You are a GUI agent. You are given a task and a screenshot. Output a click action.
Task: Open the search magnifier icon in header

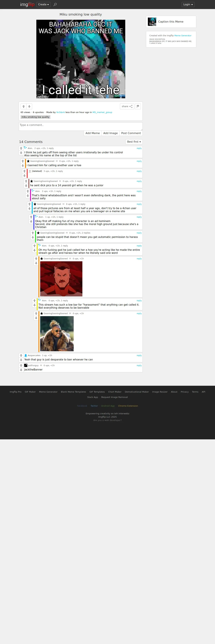(55, 5)
